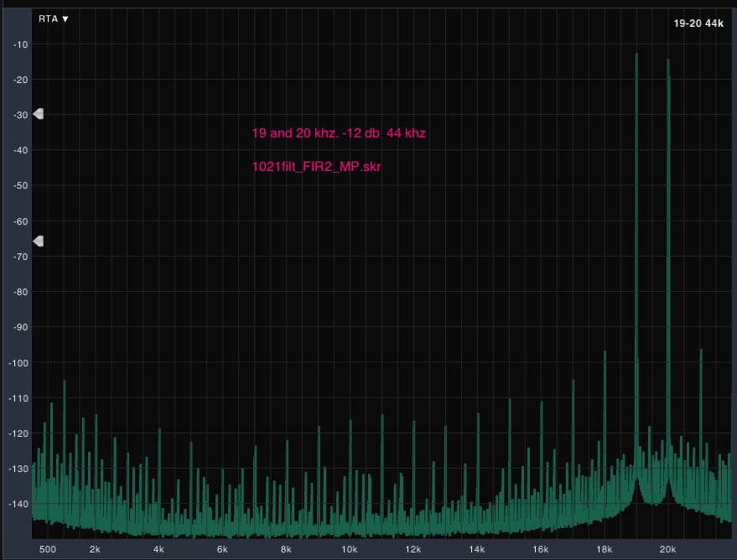Click the 12k frequency axis label
The image size is (737, 560).
[413, 549]
